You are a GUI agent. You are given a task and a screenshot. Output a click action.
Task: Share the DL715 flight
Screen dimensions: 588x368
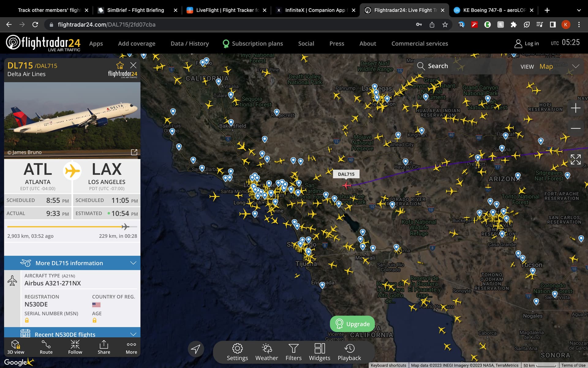(x=104, y=347)
